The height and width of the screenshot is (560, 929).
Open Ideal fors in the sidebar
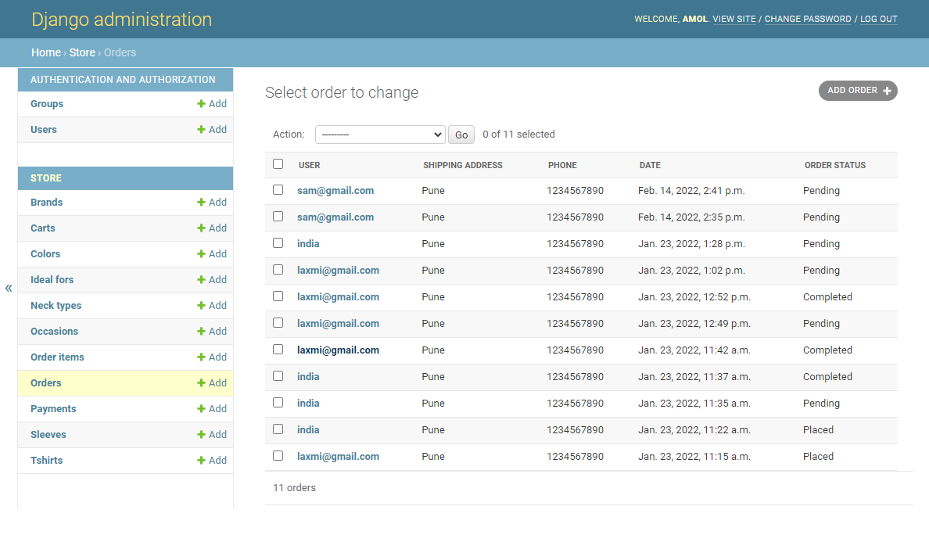coord(52,280)
